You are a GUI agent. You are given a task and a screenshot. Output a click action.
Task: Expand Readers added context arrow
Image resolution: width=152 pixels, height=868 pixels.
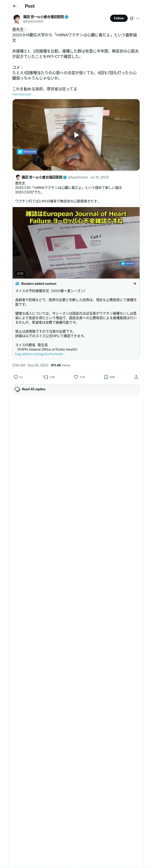[134, 283]
